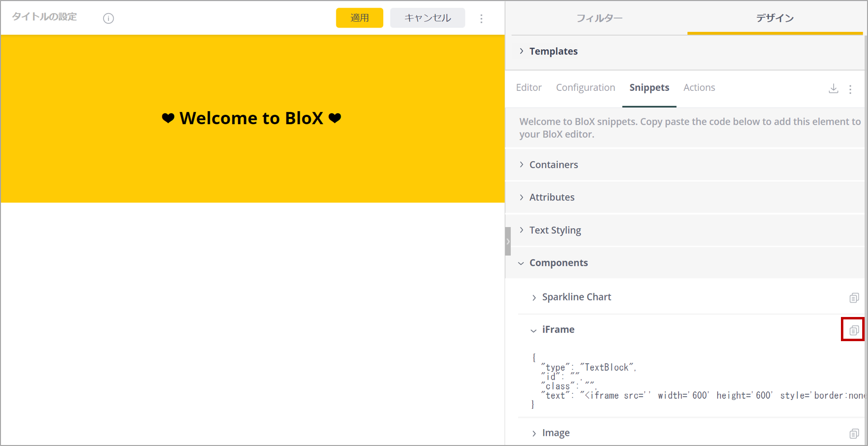The image size is (868, 446).
Task: Open the kebab menu next to キャンセル
Action: pyautogui.click(x=481, y=18)
